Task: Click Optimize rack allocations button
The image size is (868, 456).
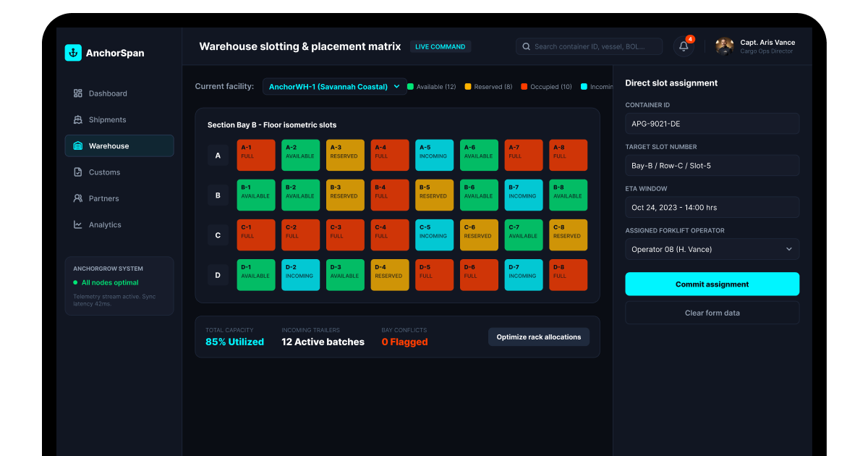Action: pos(539,337)
